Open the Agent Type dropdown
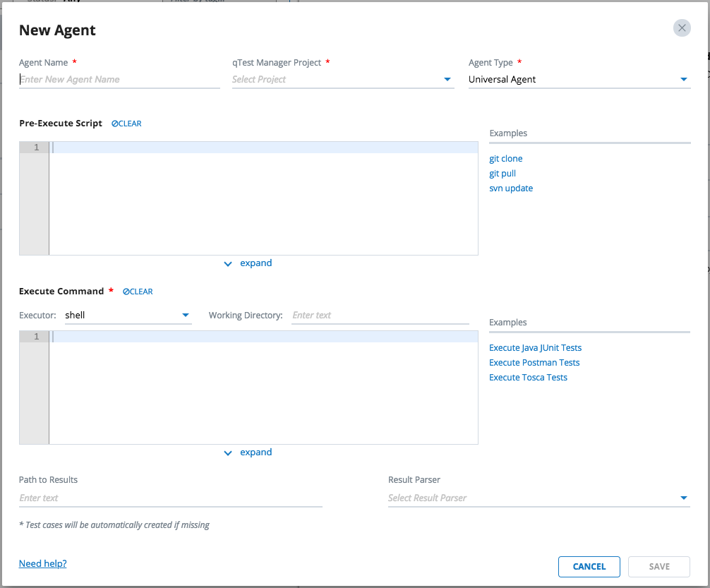710x588 pixels. (579, 79)
